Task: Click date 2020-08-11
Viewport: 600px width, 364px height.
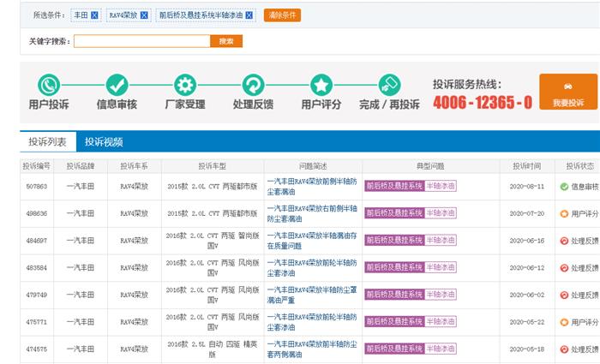Action: [x=527, y=187]
